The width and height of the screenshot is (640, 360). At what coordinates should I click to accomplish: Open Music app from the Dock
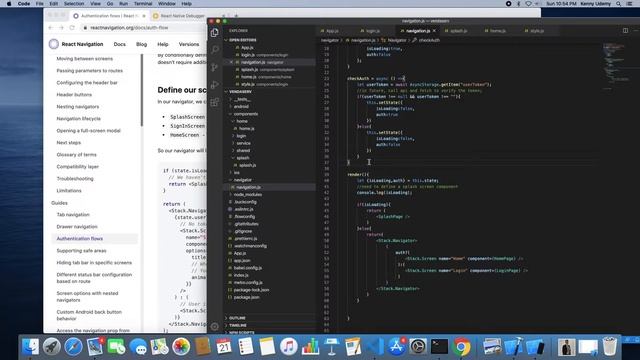tap(289, 347)
